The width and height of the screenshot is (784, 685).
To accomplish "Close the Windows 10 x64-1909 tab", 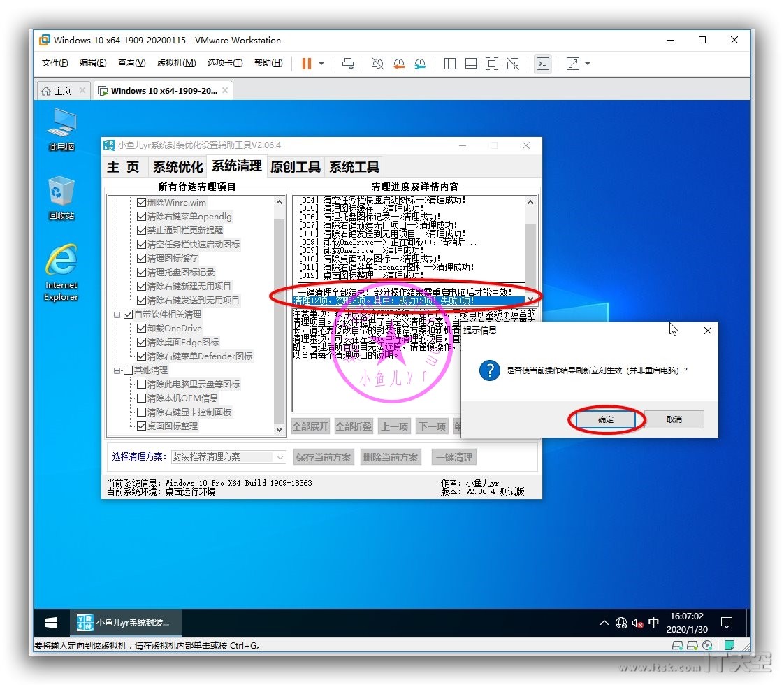I will click(225, 90).
